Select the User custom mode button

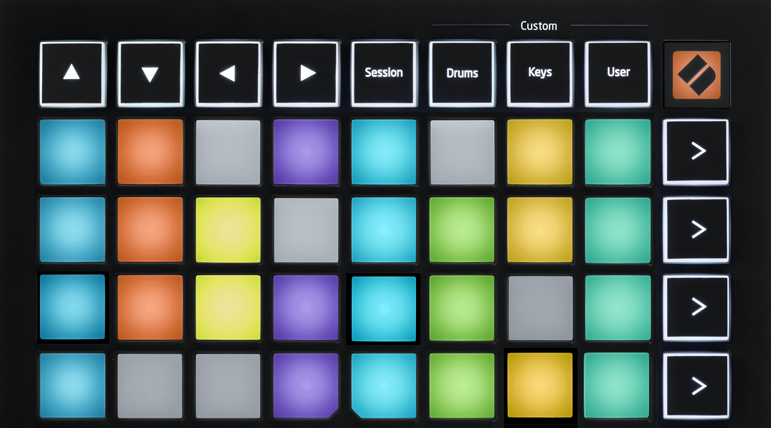click(618, 74)
